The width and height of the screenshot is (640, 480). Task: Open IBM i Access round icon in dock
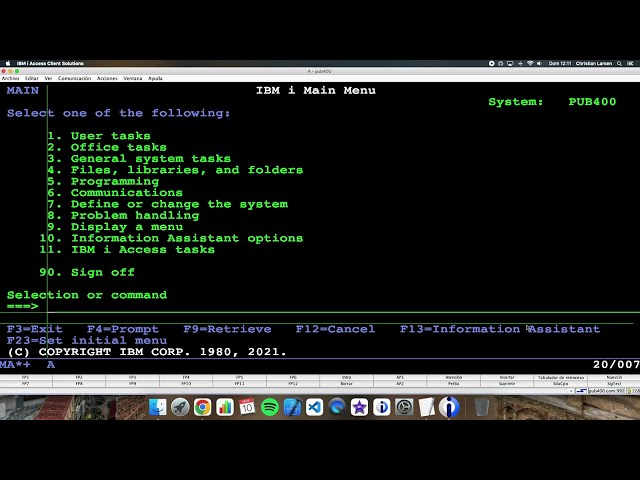click(x=449, y=407)
